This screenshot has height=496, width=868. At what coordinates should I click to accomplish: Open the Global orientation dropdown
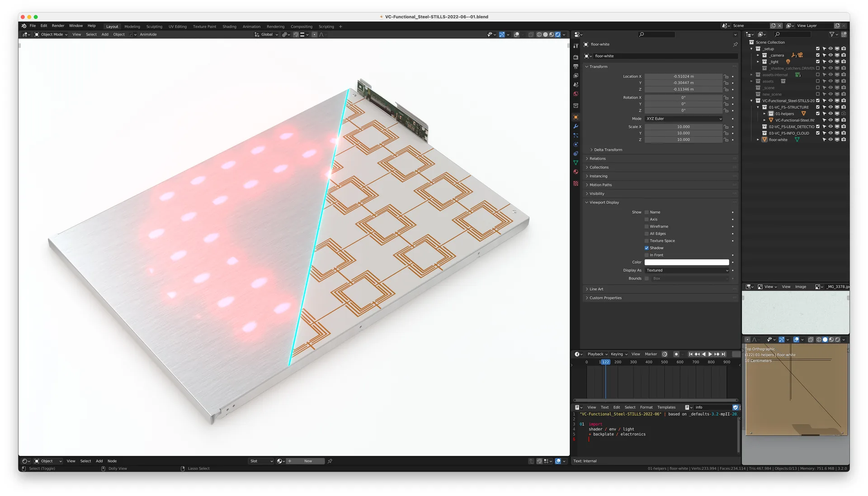[266, 34]
